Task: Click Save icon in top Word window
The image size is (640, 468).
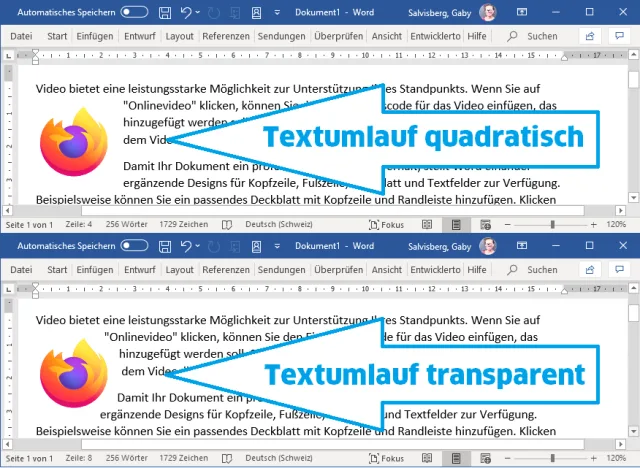Action: click(x=165, y=13)
